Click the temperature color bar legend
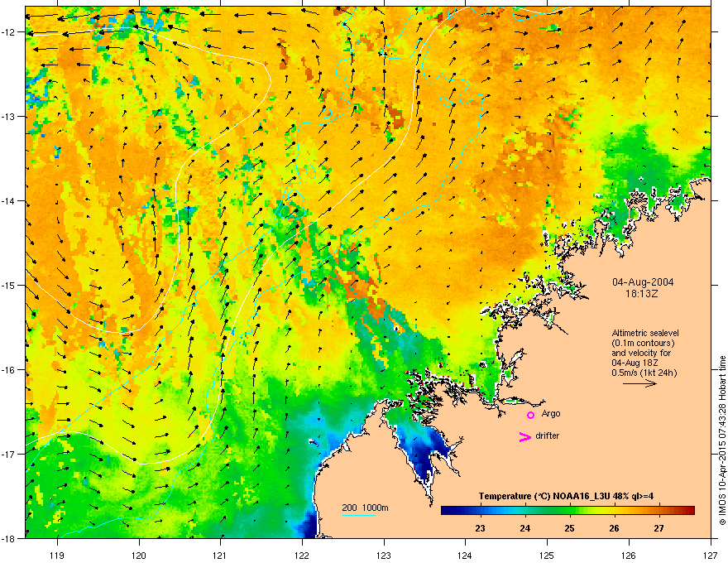Viewport: 728px width, 563px height. pos(568,511)
